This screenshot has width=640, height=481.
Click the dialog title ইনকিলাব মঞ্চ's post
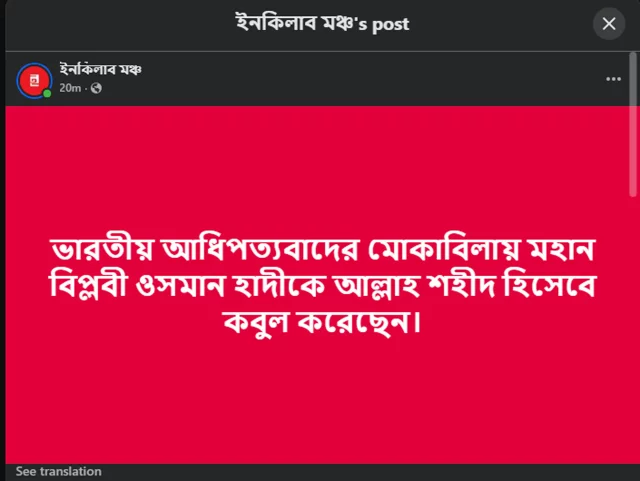coord(322,23)
